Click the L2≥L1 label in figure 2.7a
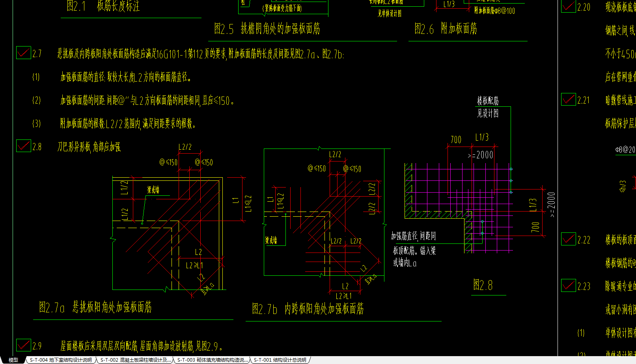Viewport: 636px width, 364px height. (194, 266)
